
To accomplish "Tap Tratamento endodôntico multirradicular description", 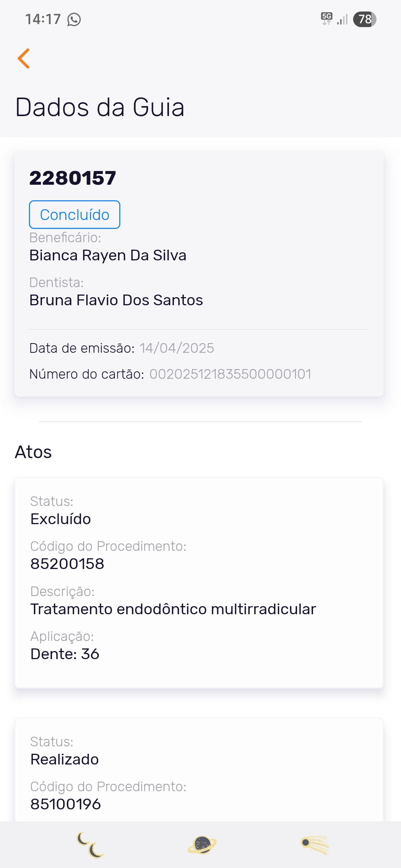I will [x=173, y=609].
